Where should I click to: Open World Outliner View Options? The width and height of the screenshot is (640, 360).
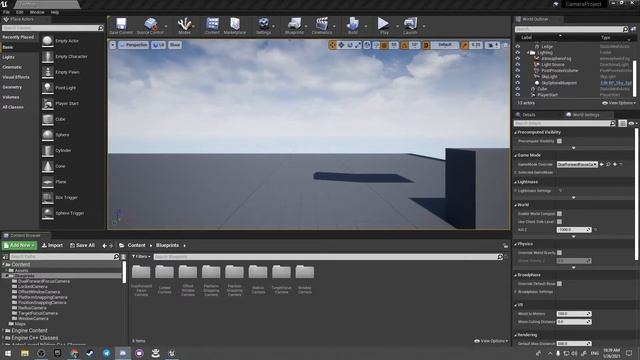click(619, 103)
